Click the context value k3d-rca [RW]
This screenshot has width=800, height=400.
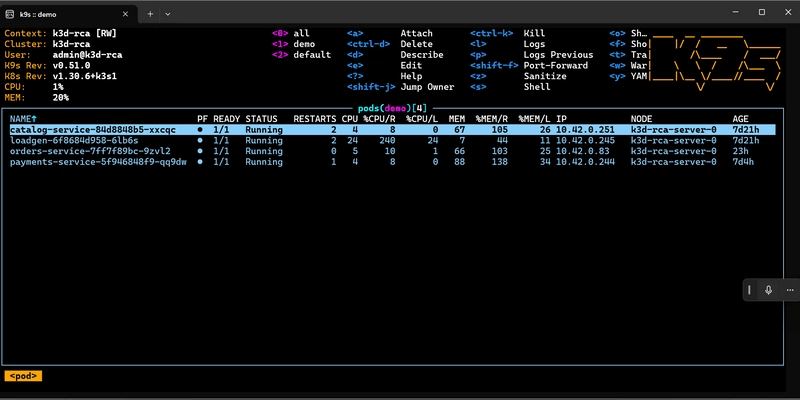point(85,33)
